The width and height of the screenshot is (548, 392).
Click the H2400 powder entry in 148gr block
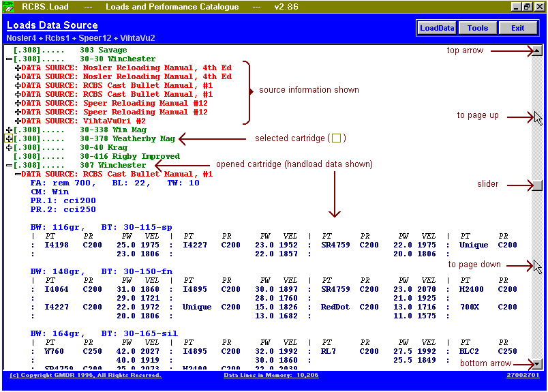click(472, 289)
